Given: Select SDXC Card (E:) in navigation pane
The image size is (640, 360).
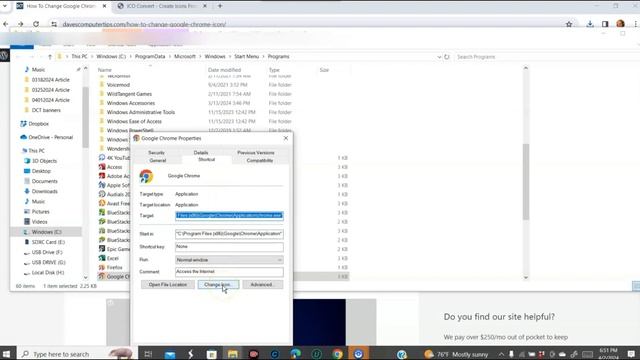Looking at the screenshot, I should click(48, 242).
